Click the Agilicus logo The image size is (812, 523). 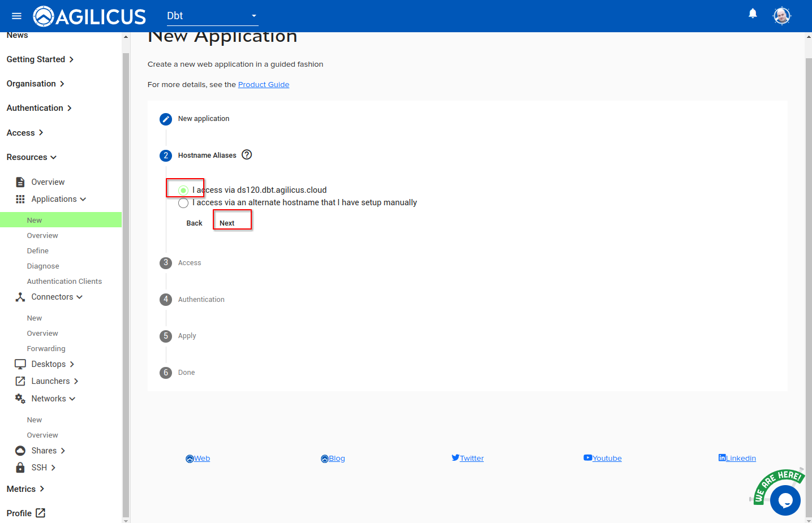tap(90, 16)
